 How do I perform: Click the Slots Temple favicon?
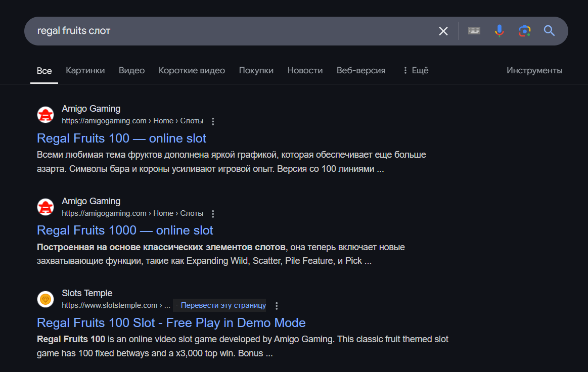point(46,299)
